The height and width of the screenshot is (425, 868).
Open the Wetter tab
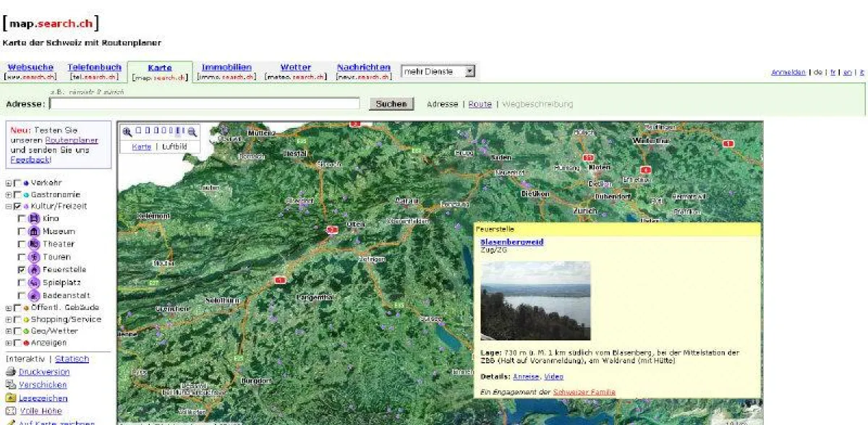pyautogui.click(x=296, y=67)
